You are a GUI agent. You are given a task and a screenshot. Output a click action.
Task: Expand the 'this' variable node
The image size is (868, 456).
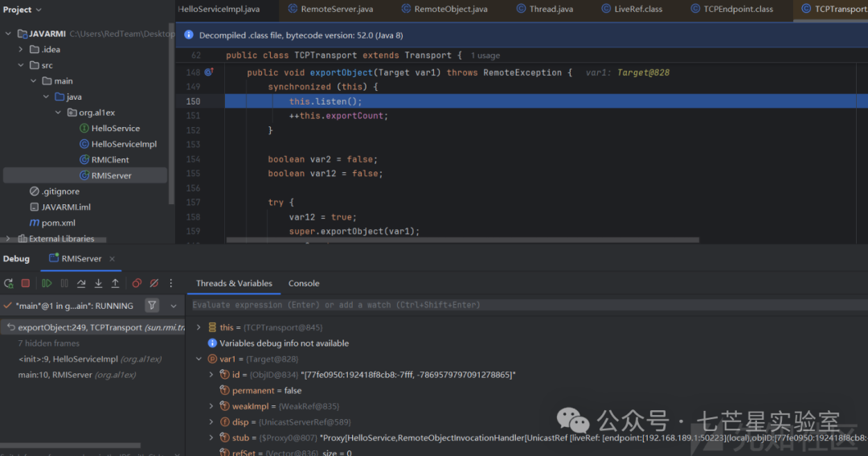coord(199,327)
